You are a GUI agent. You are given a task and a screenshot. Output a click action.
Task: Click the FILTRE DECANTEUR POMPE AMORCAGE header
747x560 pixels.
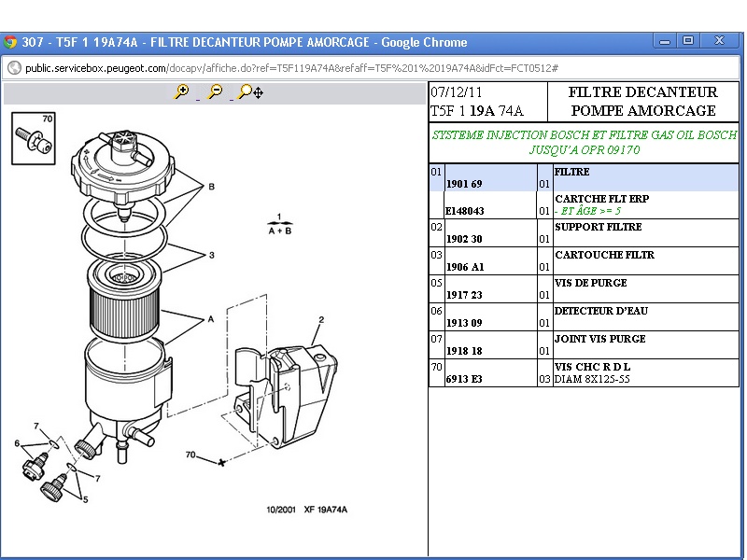643,102
